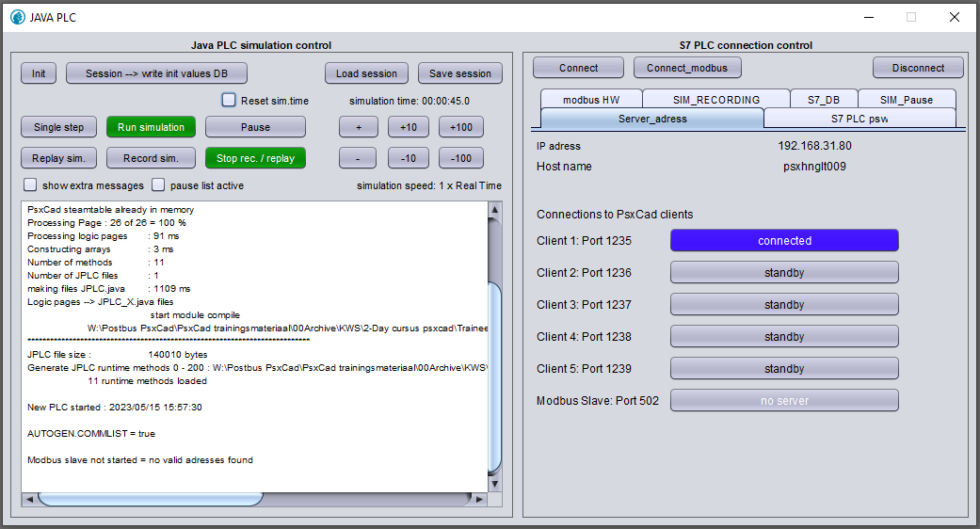Check the pause list active box
The image size is (980, 529).
159,185
